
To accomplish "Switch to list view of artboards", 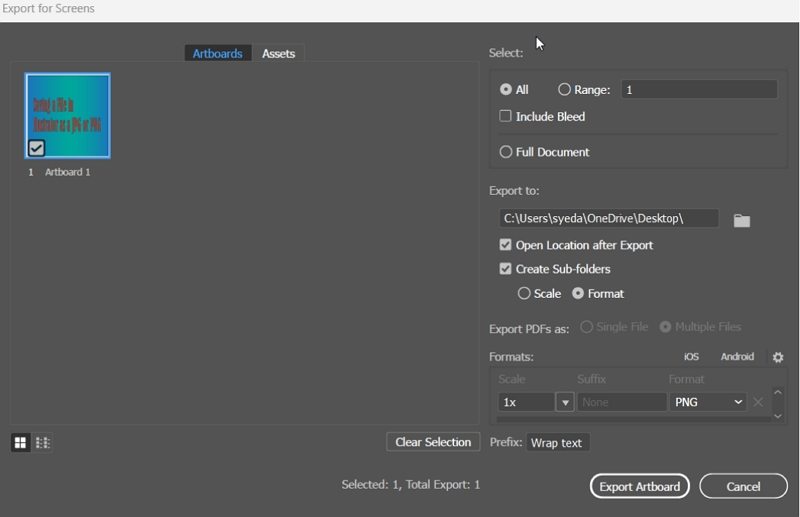I will [x=42, y=442].
